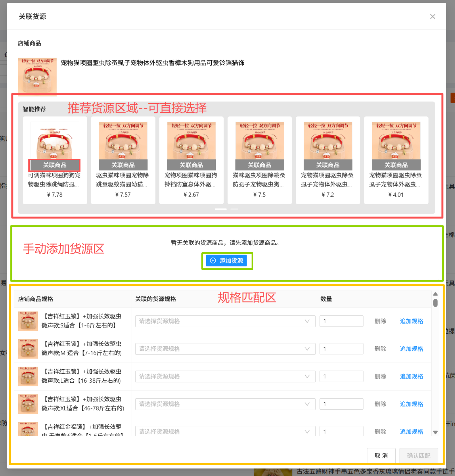Expand source spec dropdown for XL size row

coord(225,404)
